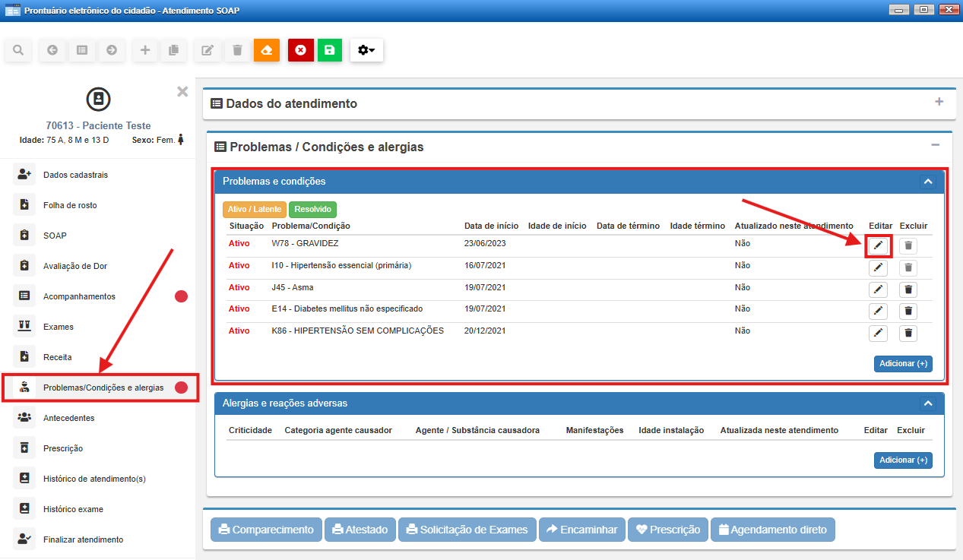Image resolution: width=963 pixels, height=560 pixels.
Task: Click the search magnifier toolbar icon
Action: pos(18,50)
